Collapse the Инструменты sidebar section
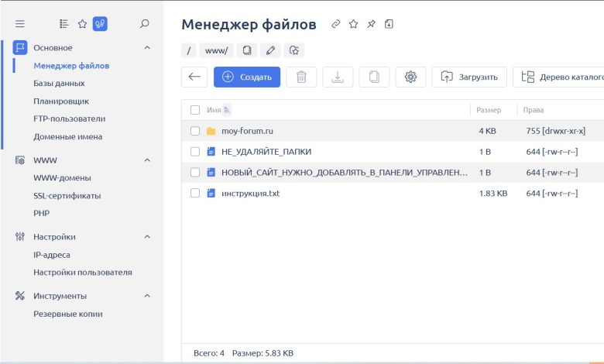 click(x=147, y=296)
